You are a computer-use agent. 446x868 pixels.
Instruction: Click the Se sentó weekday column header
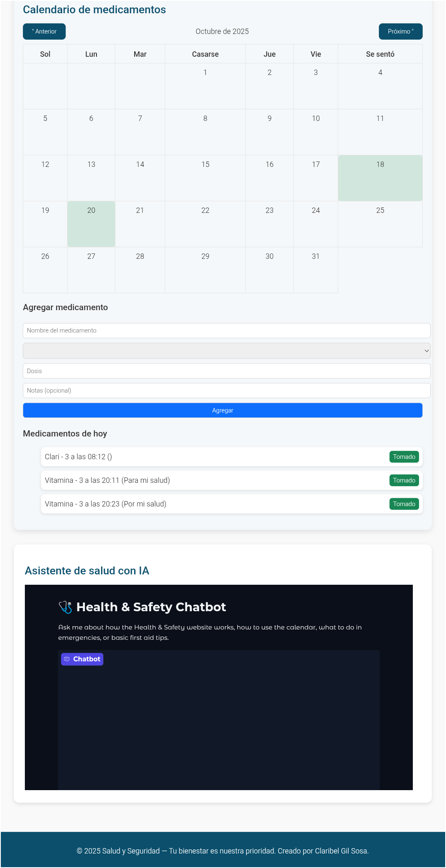coord(380,54)
